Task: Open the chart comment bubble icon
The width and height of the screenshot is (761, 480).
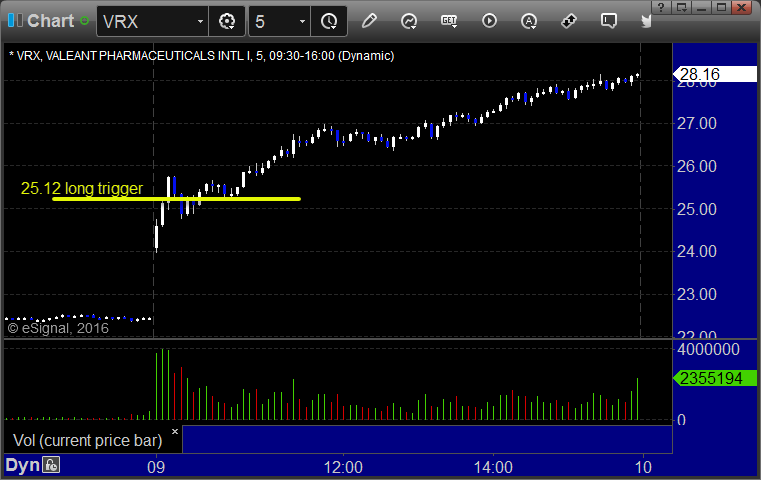Action: click(609, 21)
